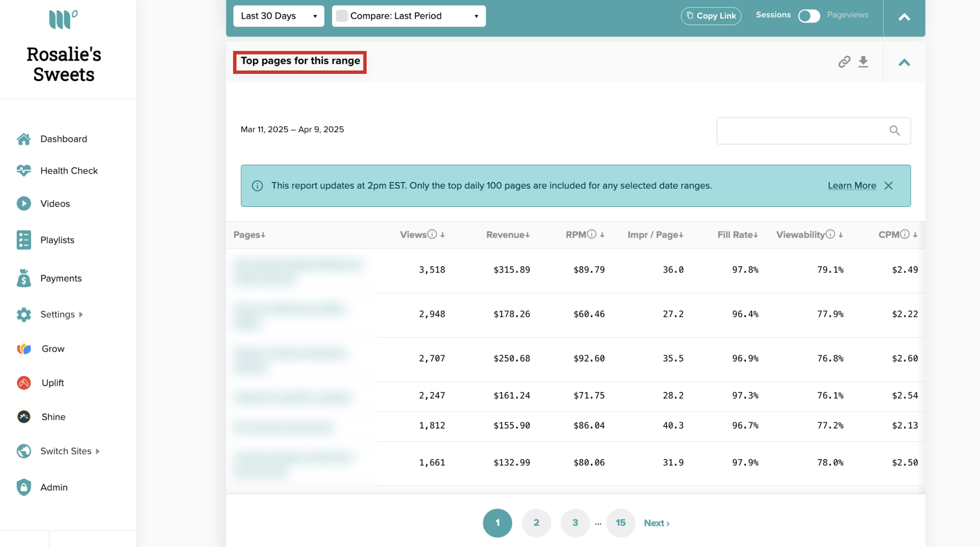Screen dimensions: 980x547
Task: Open Payments using the money bag icon
Action: [24, 278]
